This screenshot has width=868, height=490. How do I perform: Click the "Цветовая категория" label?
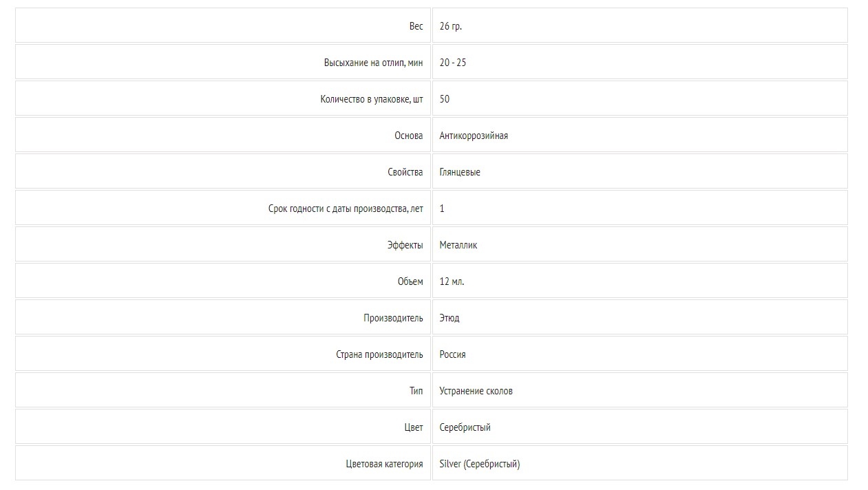[384, 464]
